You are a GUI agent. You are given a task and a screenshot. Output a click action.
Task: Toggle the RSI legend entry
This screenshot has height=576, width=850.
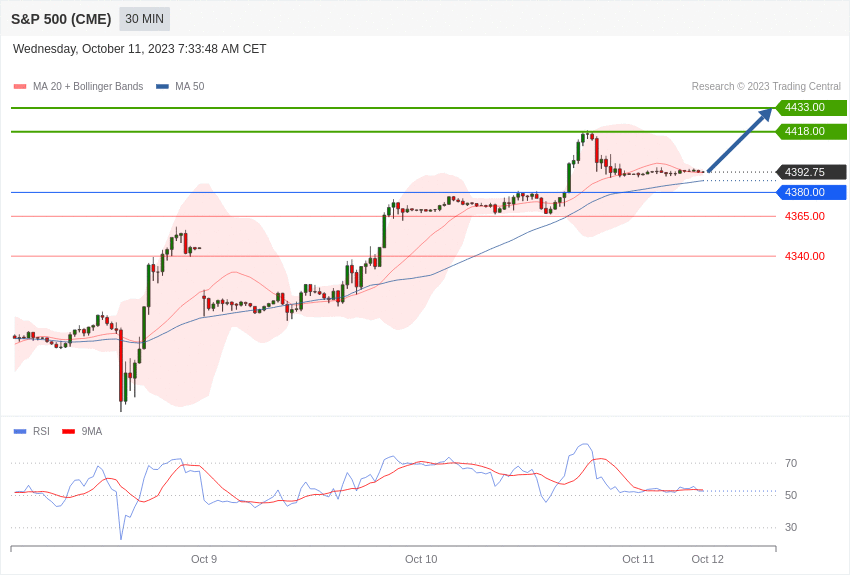(31, 431)
